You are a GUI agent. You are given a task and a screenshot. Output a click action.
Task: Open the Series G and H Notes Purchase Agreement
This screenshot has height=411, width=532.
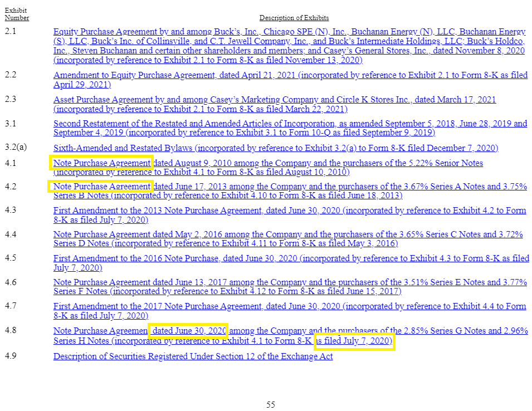point(100,330)
